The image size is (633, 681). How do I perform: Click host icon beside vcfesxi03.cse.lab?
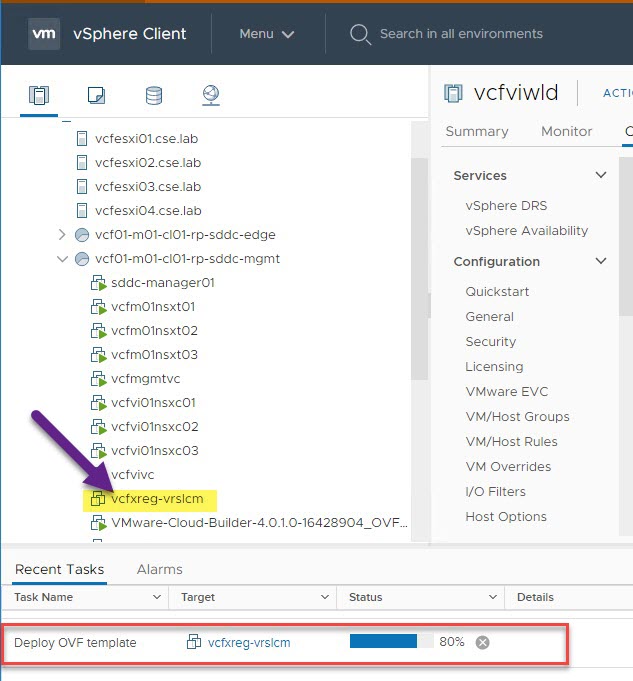[82, 186]
